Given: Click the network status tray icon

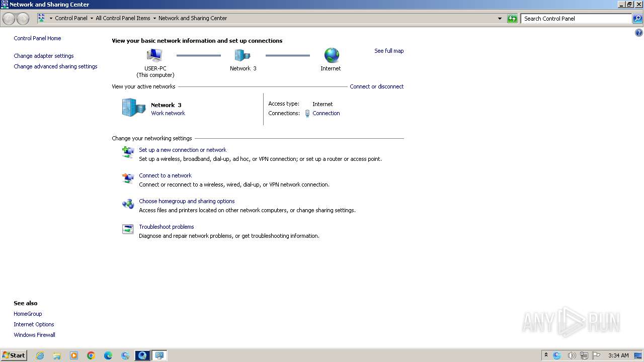Looking at the screenshot, I should pyautogui.click(x=584, y=355).
